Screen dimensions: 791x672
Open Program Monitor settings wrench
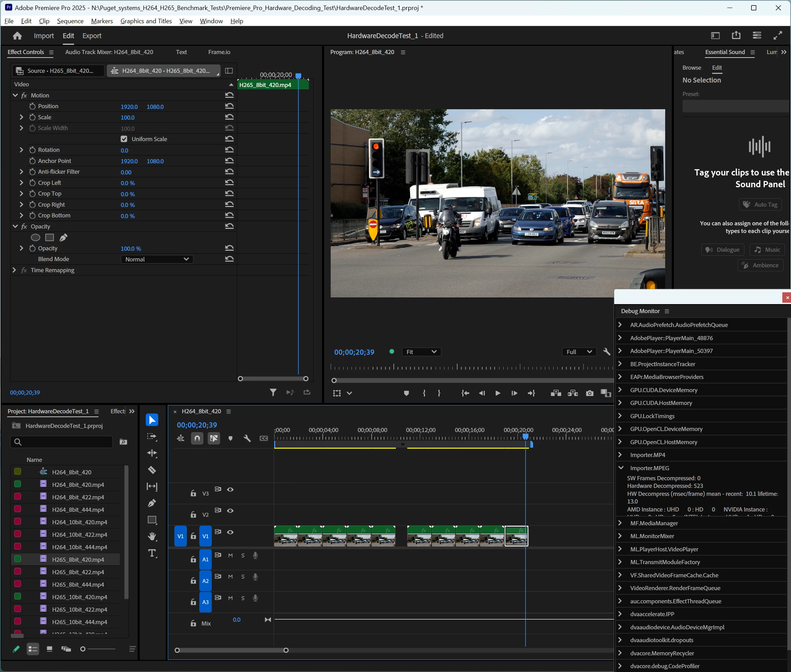click(607, 352)
